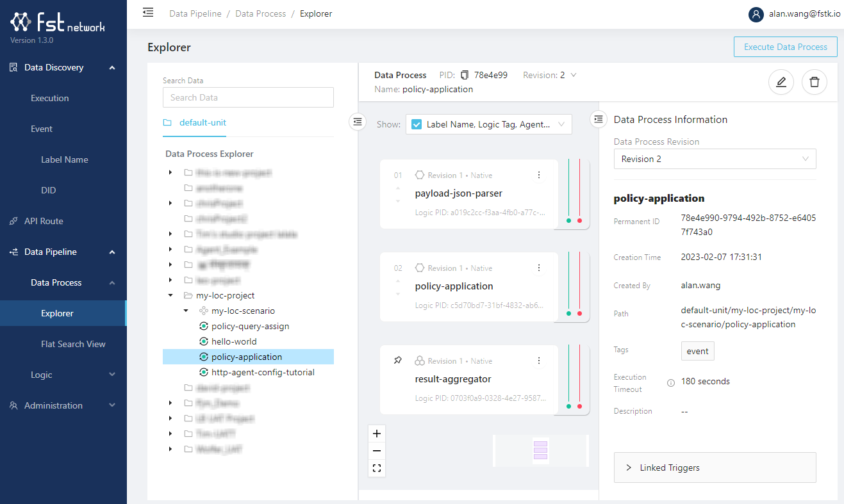Zoom in on the canvas with the plus button
Image resolution: width=844 pixels, height=504 pixels.
click(x=377, y=434)
